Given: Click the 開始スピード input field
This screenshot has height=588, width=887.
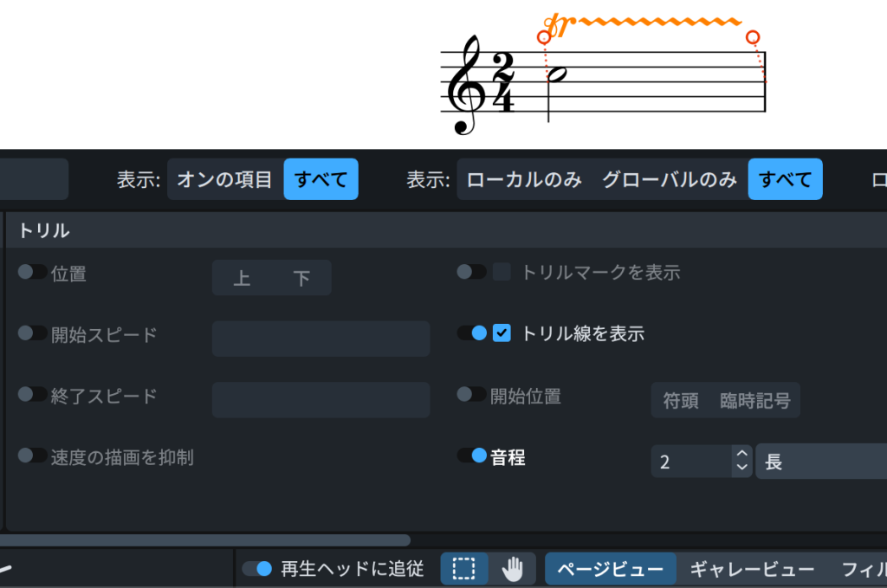Looking at the screenshot, I should pos(320,339).
